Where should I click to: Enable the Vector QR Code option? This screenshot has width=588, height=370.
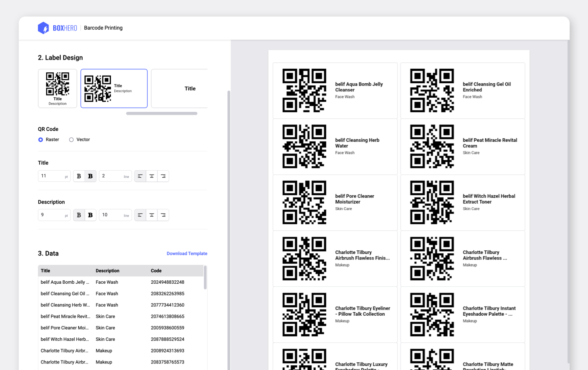pos(71,139)
